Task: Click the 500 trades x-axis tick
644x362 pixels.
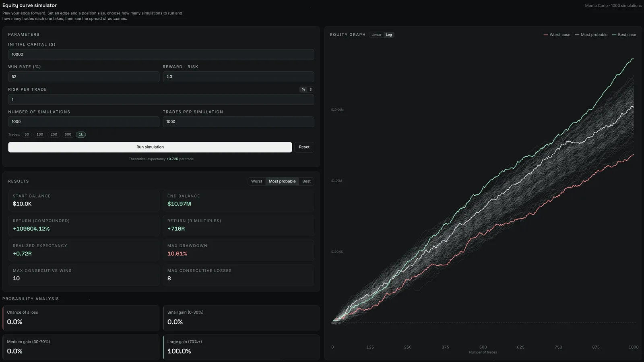Action: coord(483,347)
